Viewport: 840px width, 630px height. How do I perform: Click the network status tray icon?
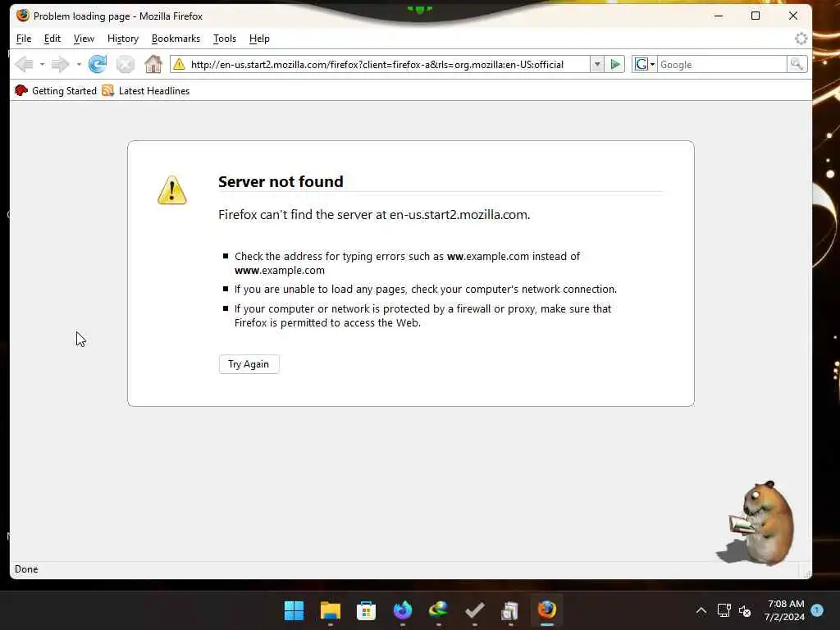[724, 610]
